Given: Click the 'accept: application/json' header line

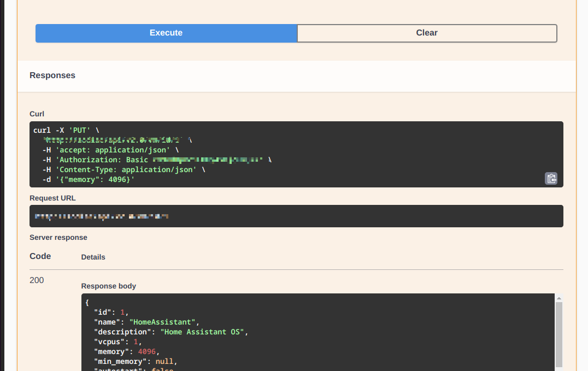Looking at the screenshot, I should [110, 150].
